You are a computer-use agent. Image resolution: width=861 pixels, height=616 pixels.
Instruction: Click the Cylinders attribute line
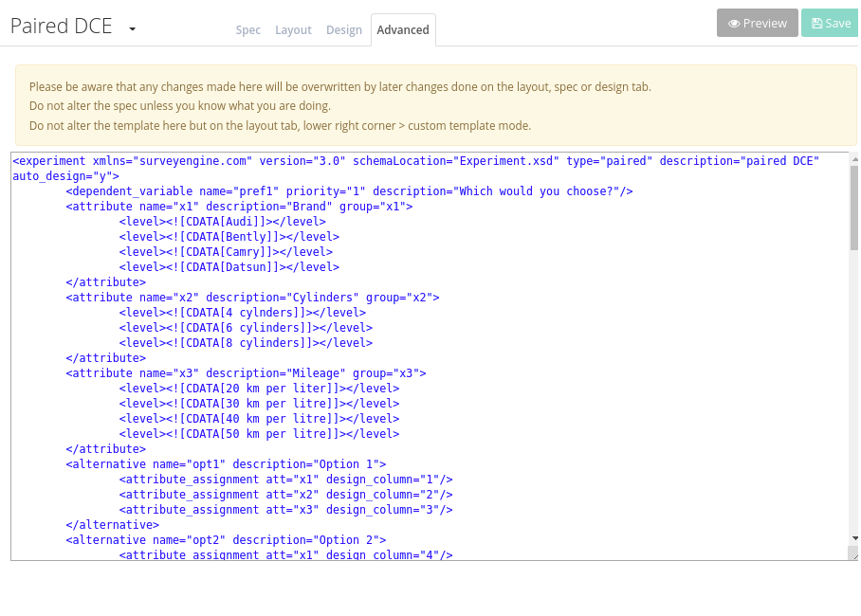(252, 298)
